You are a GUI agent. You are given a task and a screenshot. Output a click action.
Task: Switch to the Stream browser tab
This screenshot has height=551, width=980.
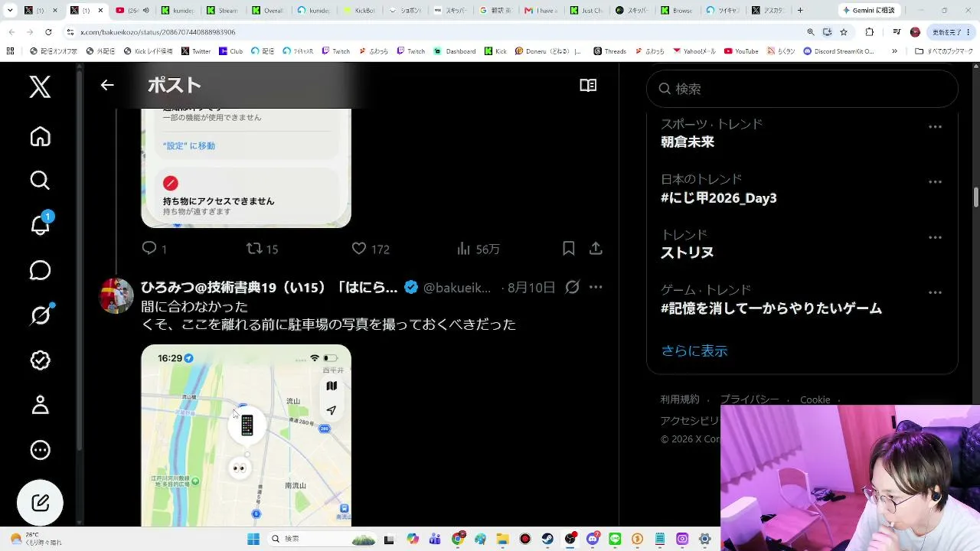click(x=224, y=11)
